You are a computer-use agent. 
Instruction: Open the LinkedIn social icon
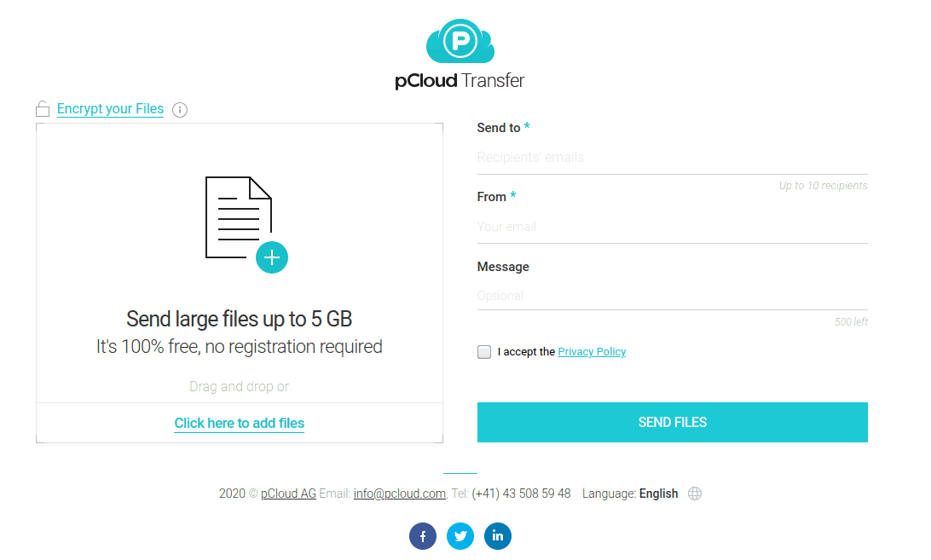(498, 536)
